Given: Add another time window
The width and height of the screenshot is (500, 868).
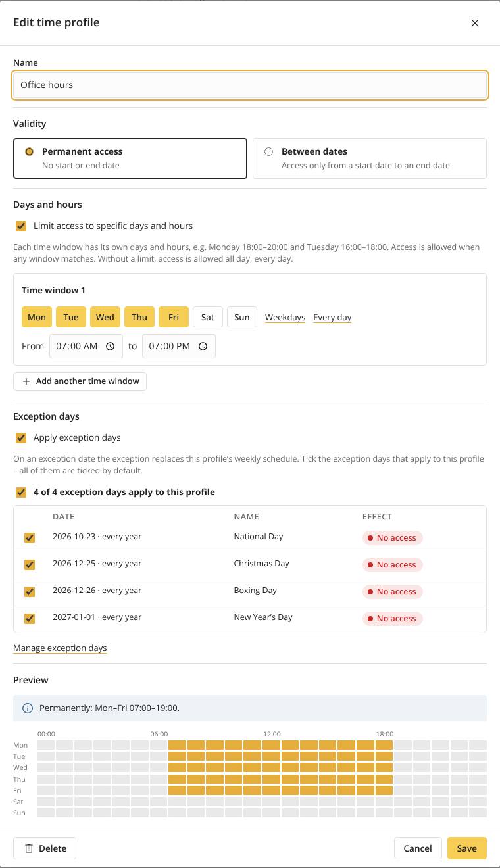Looking at the screenshot, I should click(x=80, y=381).
